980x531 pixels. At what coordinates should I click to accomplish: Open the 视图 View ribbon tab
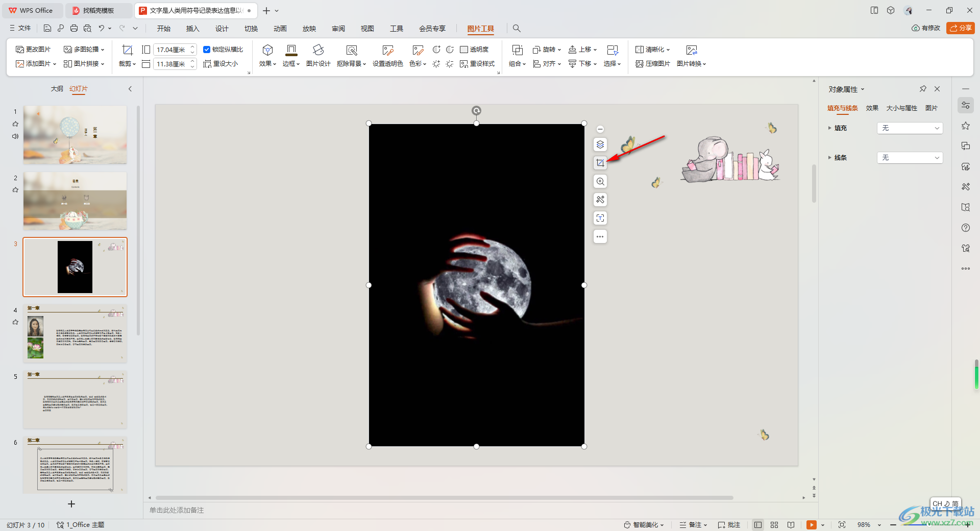(x=367, y=29)
